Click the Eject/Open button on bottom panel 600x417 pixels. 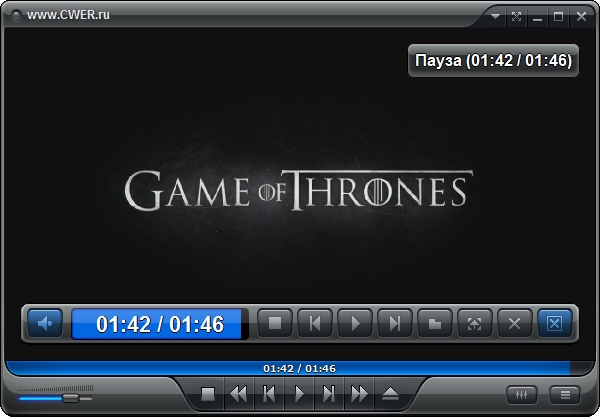click(390, 394)
